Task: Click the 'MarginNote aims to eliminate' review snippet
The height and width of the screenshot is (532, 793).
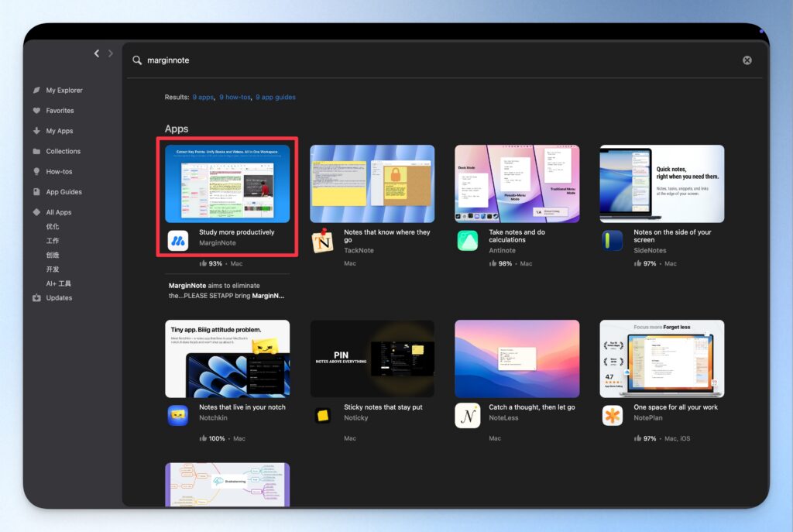Action: pos(227,290)
